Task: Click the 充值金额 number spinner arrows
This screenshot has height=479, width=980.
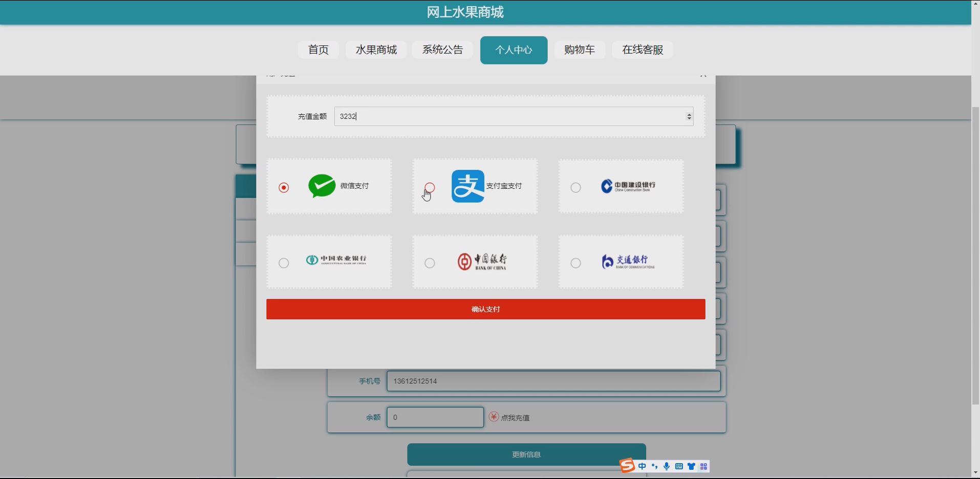Action: pos(689,117)
